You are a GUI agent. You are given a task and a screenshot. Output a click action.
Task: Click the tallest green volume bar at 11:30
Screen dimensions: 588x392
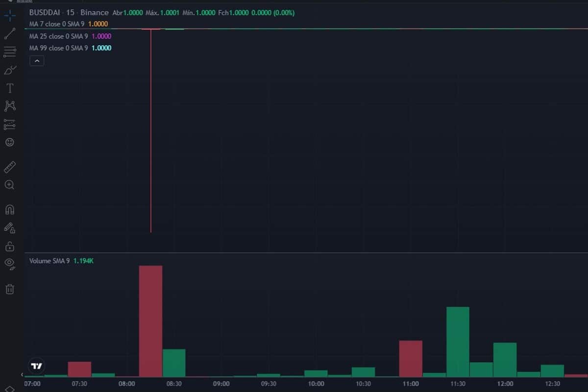(458, 342)
